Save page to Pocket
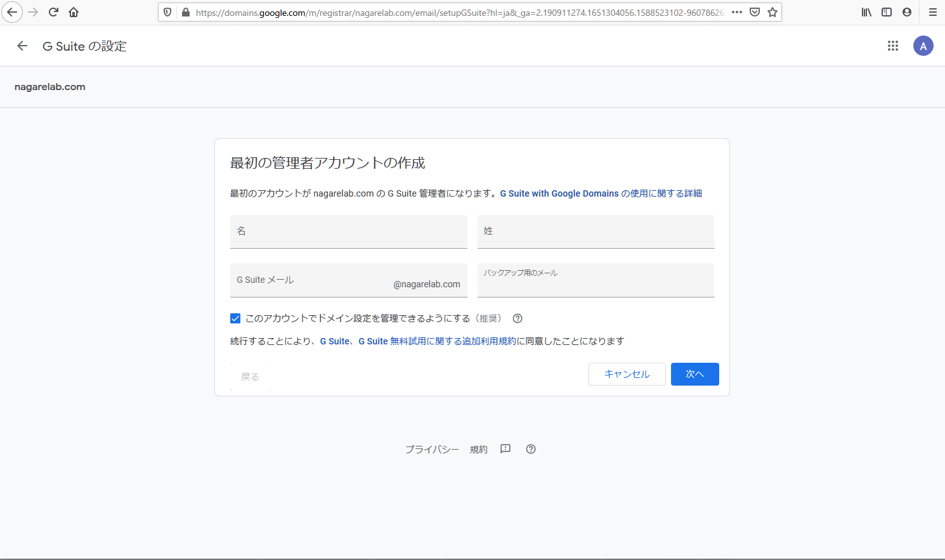The image size is (945, 560). click(x=755, y=12)
